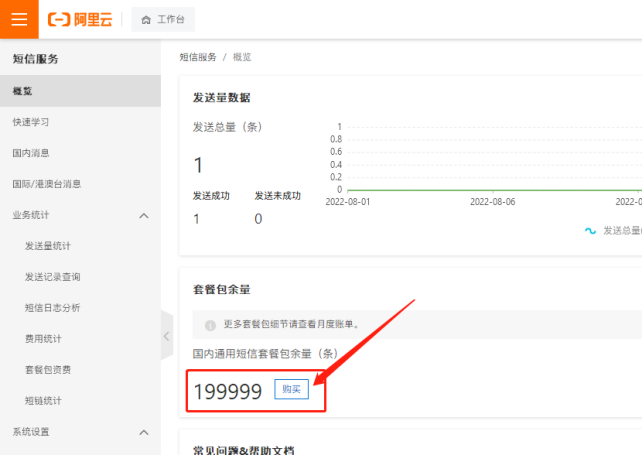The width and height of the screenshot is (643, 456).
Task: Click the 套餐包余量 heading
Action: point(221,290)
